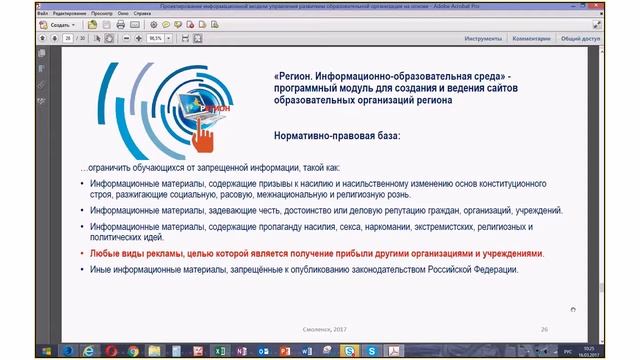
Task: Zoom in with the plus button
Action: click(x=139, y=38)
